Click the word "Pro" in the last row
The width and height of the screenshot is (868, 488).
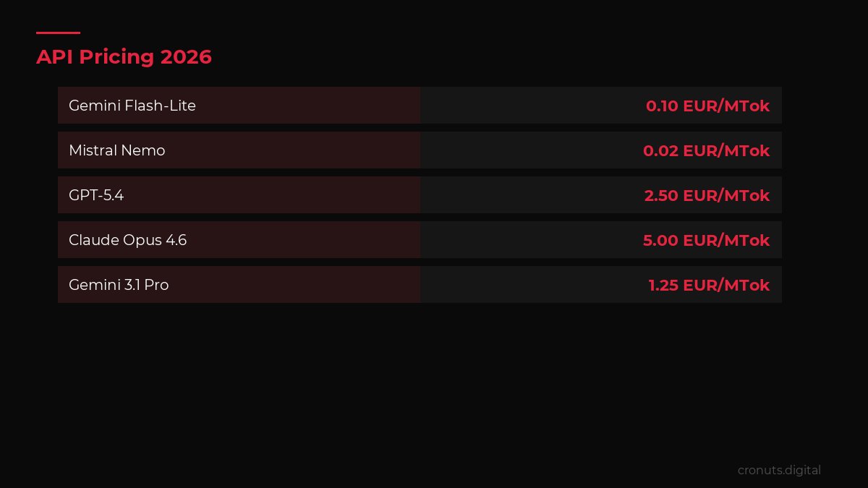[x=156, y=285]
